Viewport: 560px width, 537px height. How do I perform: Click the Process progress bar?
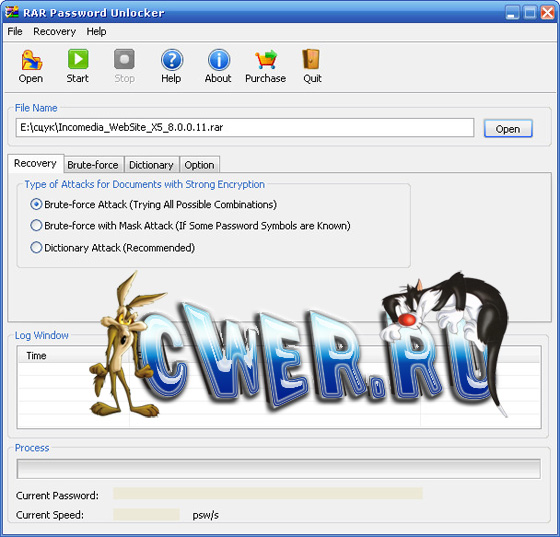click(x=279, y=469)
